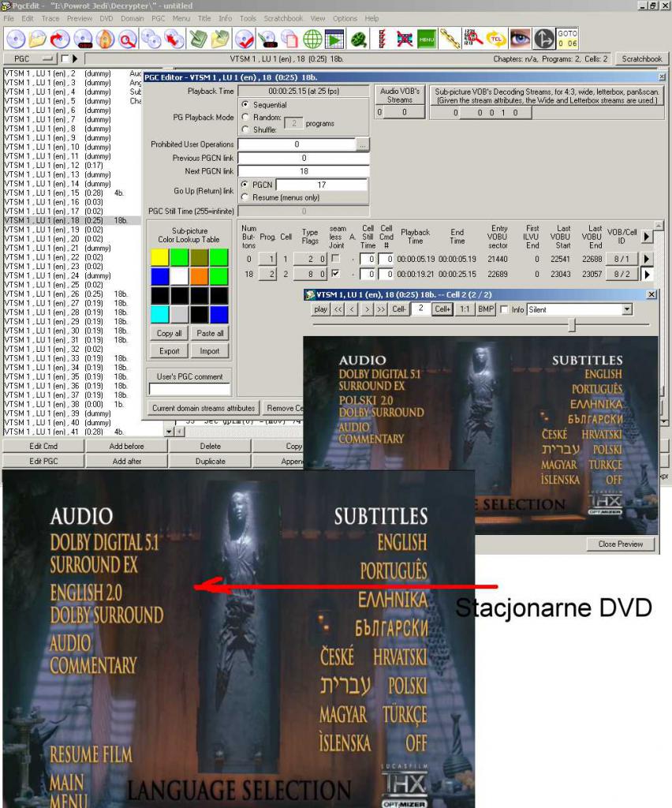Click the blue eye toolbar icon
Screen dimensions: 672x808
pyautogui.click(x=520, y=39)
